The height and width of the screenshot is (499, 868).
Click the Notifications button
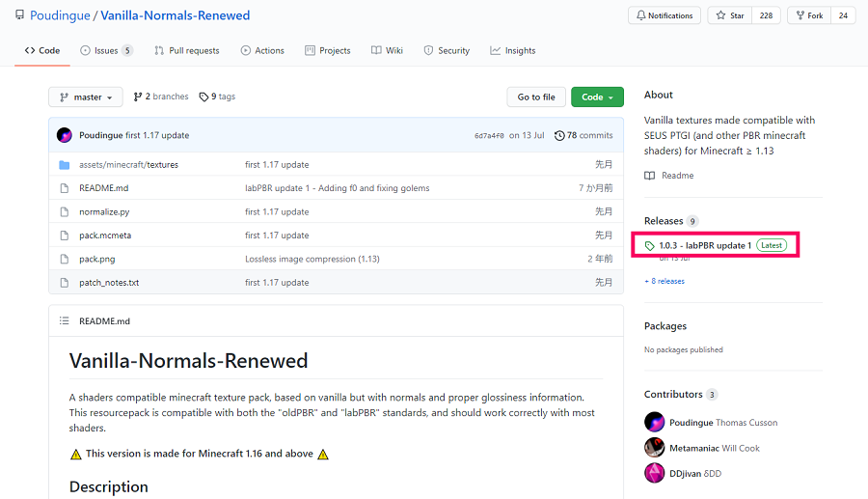665,15
